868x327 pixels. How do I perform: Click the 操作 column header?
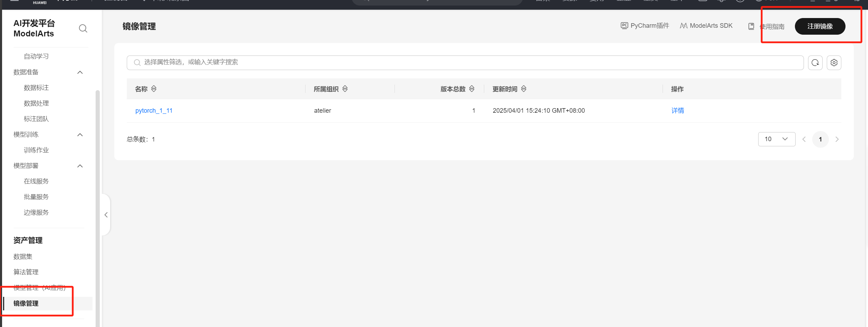point(677,89)
